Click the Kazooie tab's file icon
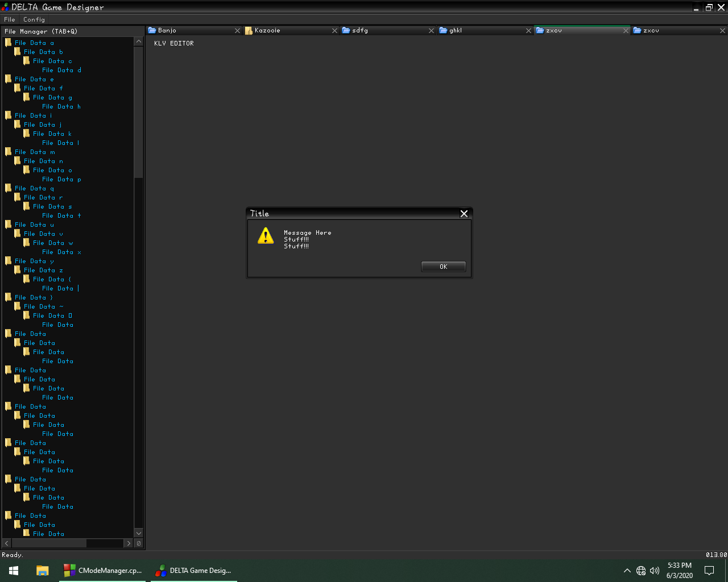This screenshot has height=582, width=728. pyautogui.click(x=249, y=31)
